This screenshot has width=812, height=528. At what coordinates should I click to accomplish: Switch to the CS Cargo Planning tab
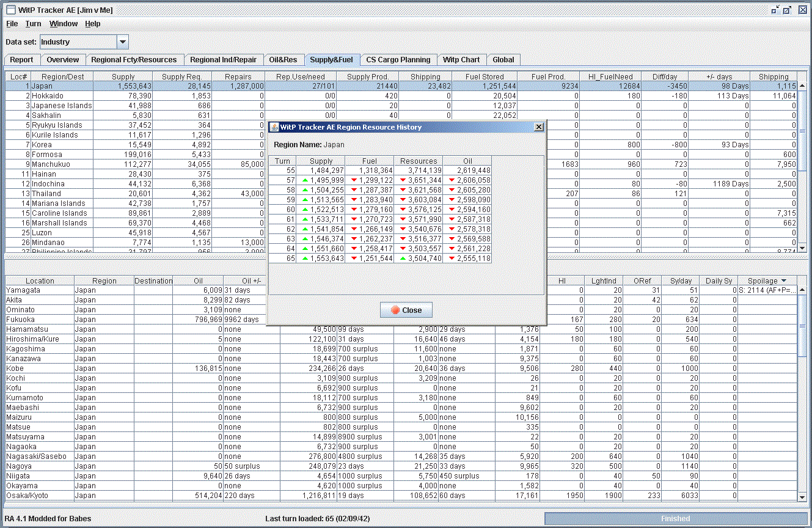tap(398, 60)
